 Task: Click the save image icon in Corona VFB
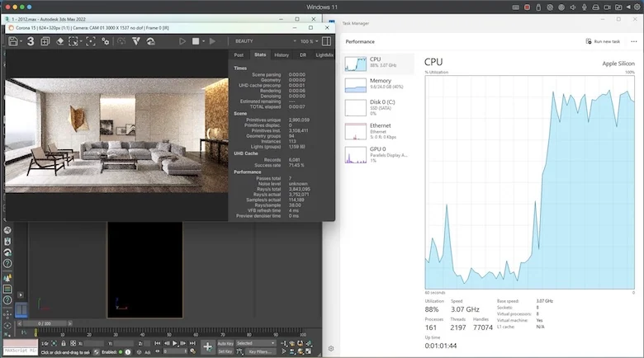click(x=12, y=41)
